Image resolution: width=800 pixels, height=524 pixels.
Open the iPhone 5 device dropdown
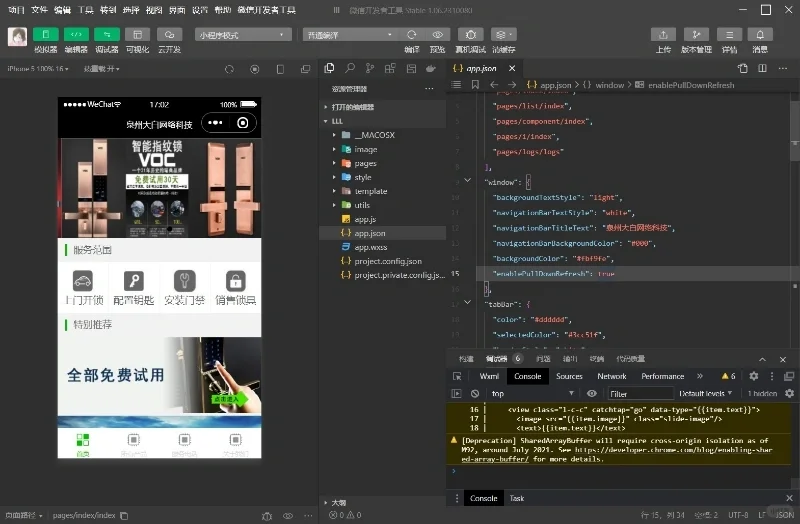pyautogui.click(x=38, y=68)
